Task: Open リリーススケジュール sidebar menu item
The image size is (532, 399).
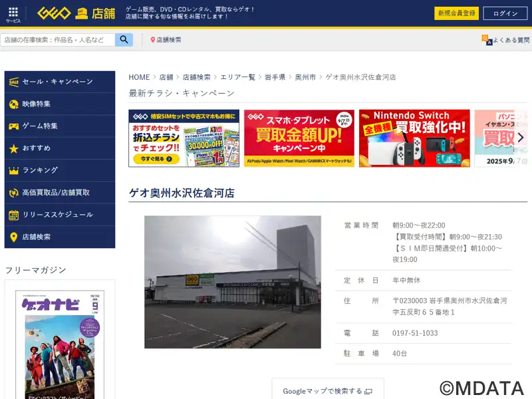Action: pyautogui.click(x=60, y=215)
